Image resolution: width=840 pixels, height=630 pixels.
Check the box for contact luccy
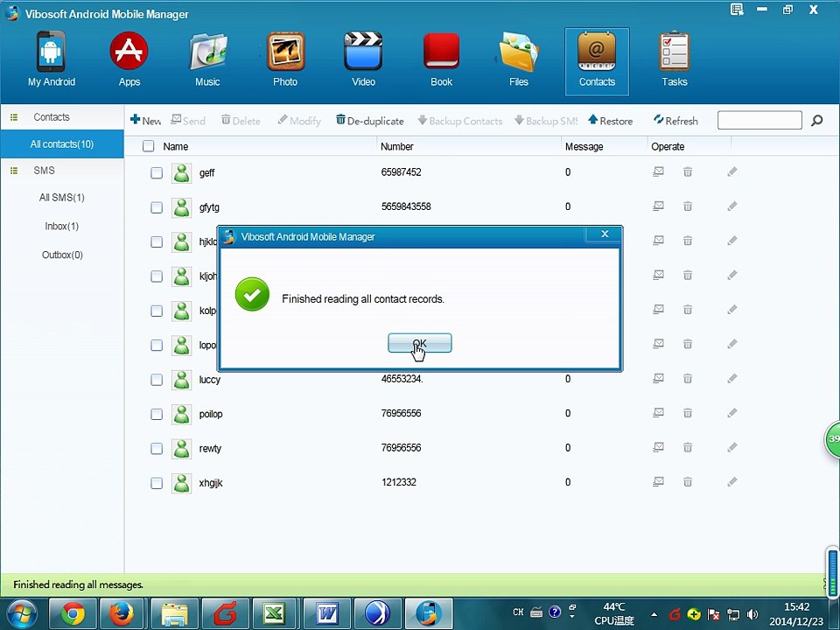tap(157, 380)
